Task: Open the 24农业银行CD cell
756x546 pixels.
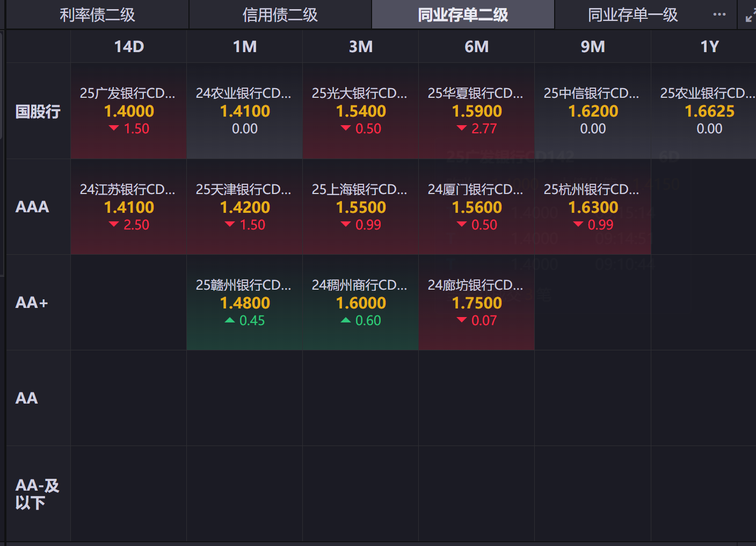Action: (x=245, y=111)
